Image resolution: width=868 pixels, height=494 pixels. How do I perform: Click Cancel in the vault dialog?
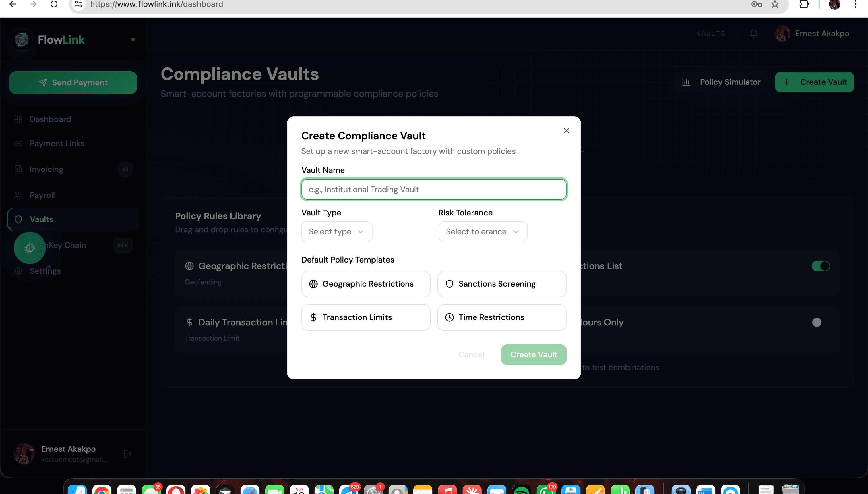471,354
